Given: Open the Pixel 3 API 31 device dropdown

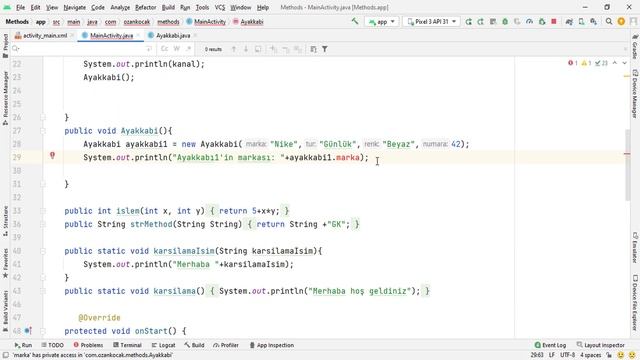Looking at the screenshot, I should pyautogui.click(x=431, y=22).
